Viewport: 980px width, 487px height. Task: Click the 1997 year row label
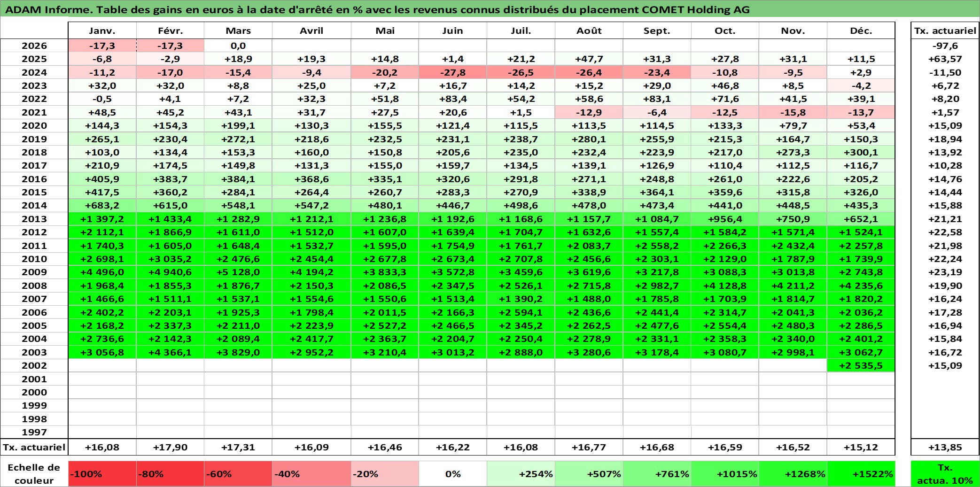tap(34, 432)
